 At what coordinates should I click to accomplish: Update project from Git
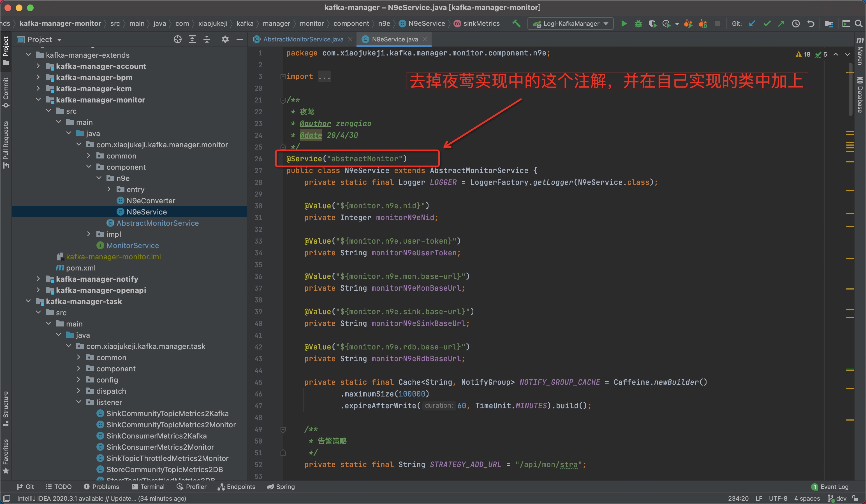pyautogui.click(x=752, y=23)
